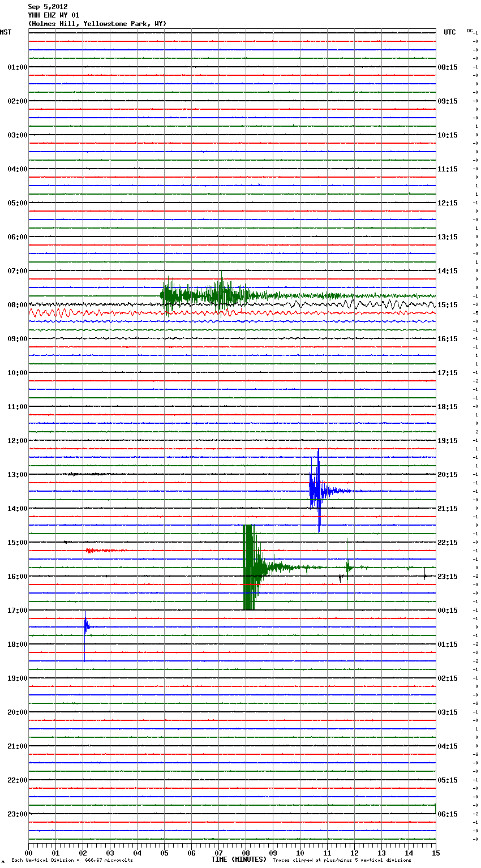Click the UTC '09:15' time label
This screenshot has height=868, width=481.
tap(448, 101)
